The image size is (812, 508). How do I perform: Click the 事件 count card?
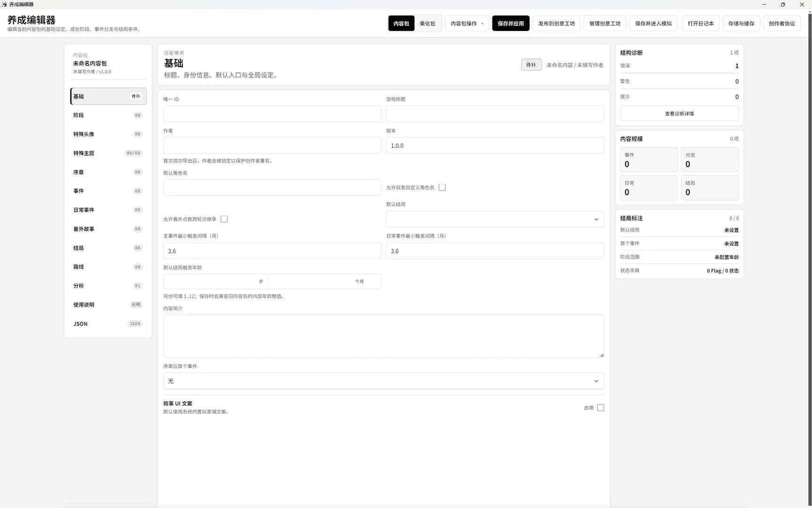pyautogui.click(x=649, y=160)
